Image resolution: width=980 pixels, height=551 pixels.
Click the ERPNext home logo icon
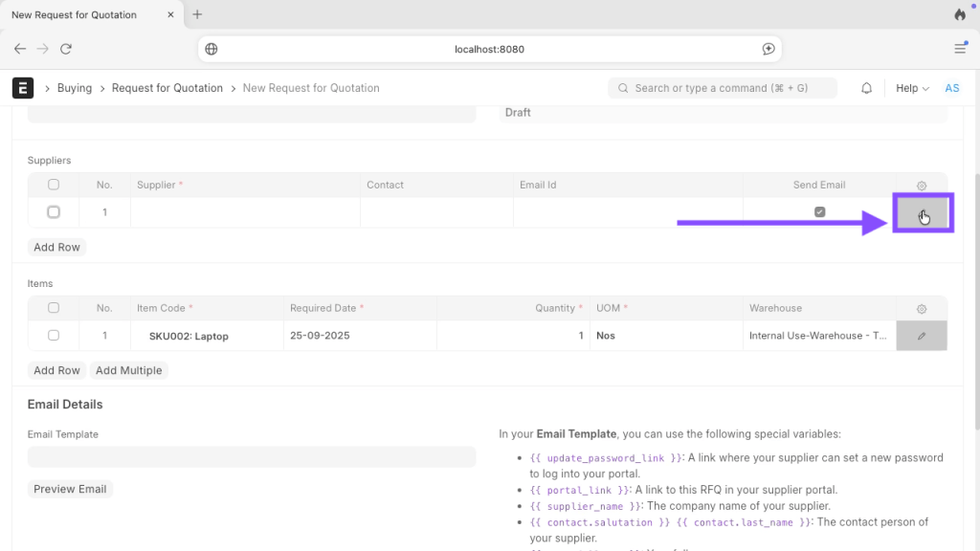[23, 88]
